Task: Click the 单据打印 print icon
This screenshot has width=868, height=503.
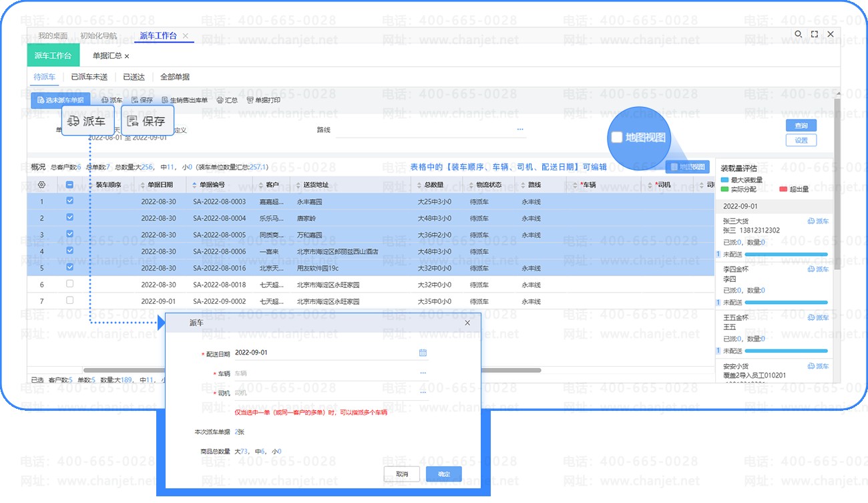Action: [250, 100]
